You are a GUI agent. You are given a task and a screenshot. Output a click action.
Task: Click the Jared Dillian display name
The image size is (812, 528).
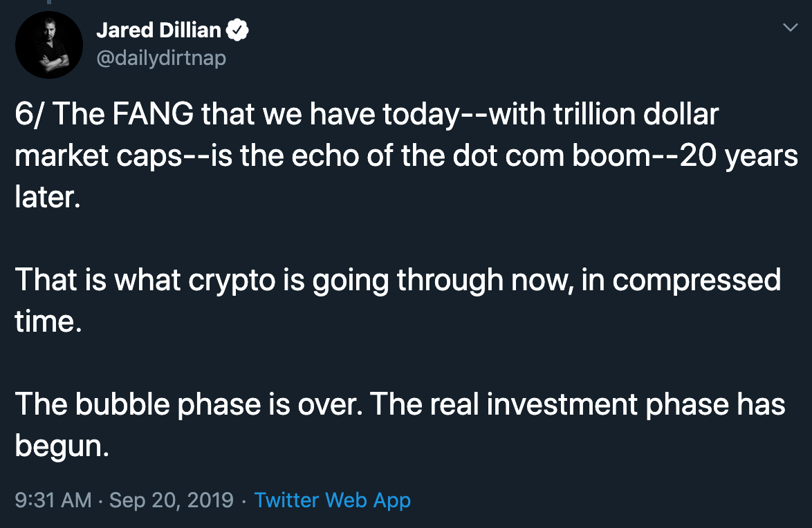click(158, 30)
